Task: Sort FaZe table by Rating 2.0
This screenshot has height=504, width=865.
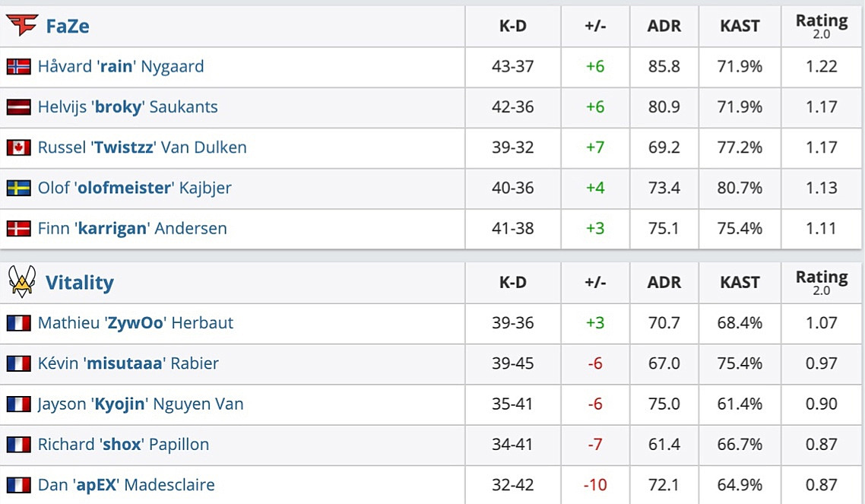Action: click(821, 25)
